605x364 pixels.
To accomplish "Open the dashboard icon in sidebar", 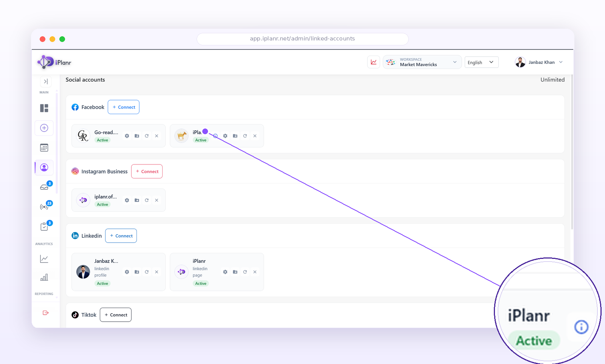I will (x=44, y=108).
